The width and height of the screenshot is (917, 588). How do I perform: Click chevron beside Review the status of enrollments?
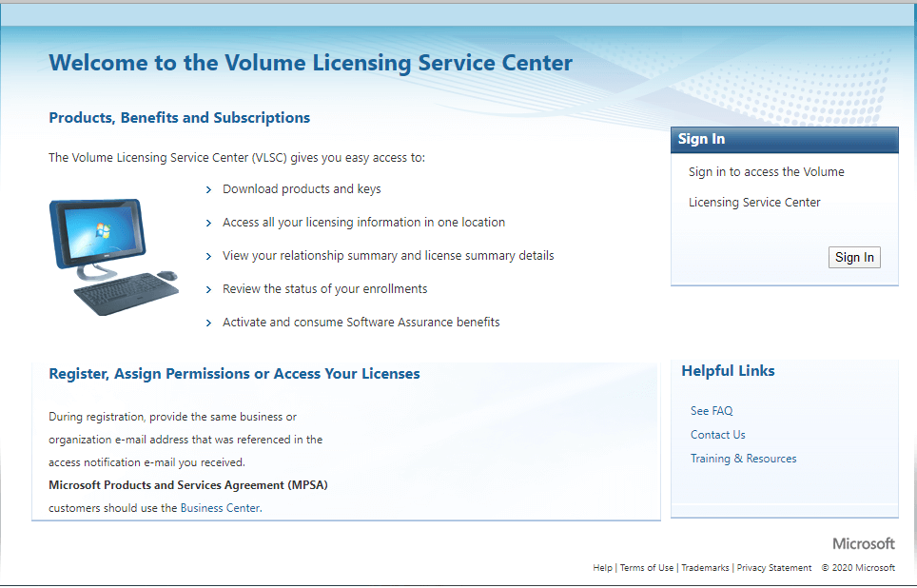pyautogui.click(x=208, y=289)
